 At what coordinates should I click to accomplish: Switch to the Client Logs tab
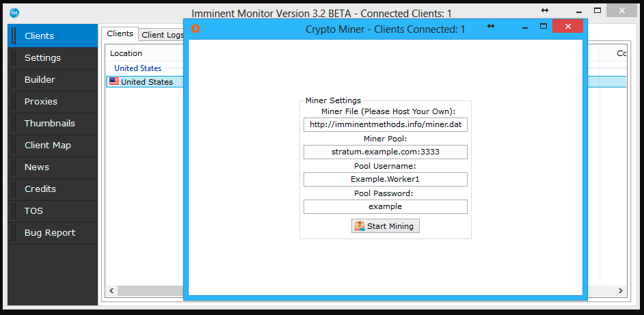162,35
